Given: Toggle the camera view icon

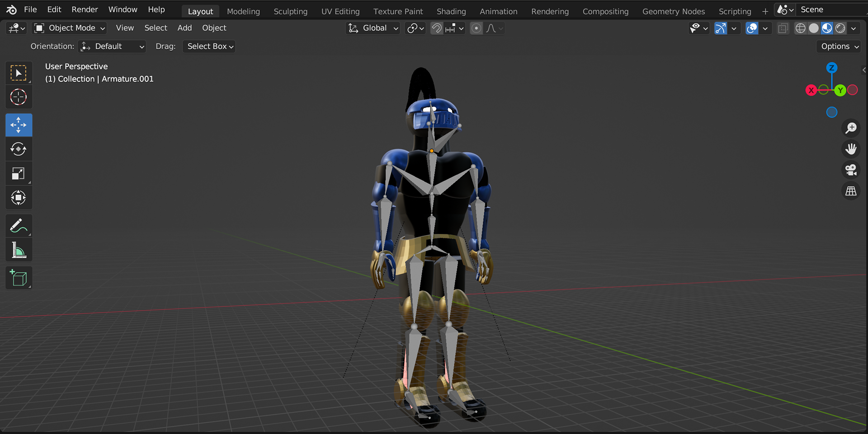Looking at the screenshot, I should coord(851,170).
